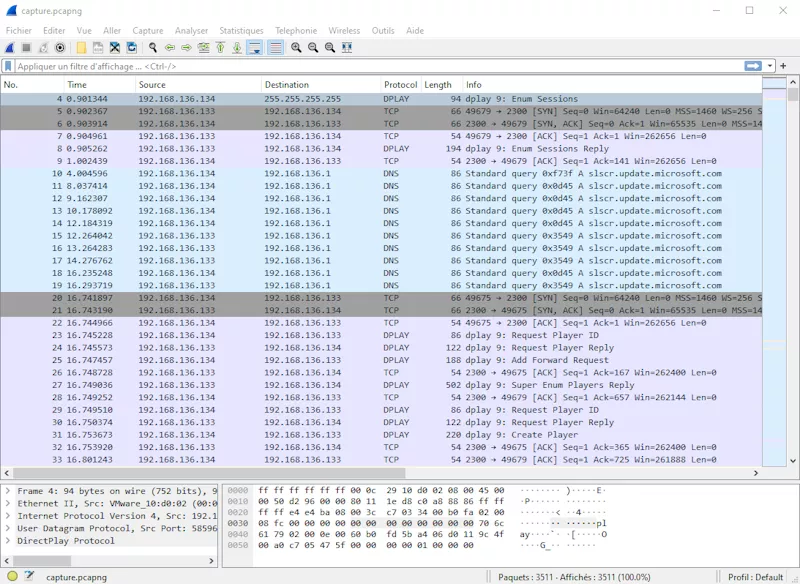
Task: Open the Capture menu
Action: coord(148,31)
